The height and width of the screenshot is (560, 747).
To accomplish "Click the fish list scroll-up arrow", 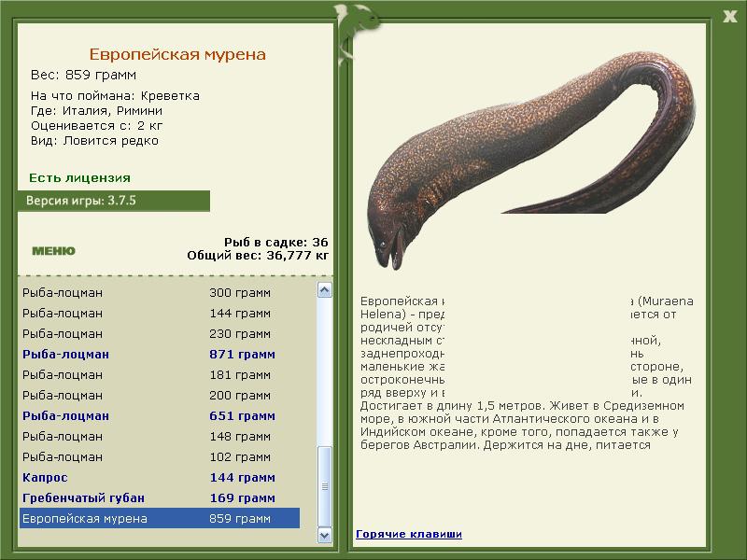I will coord(324,290).
